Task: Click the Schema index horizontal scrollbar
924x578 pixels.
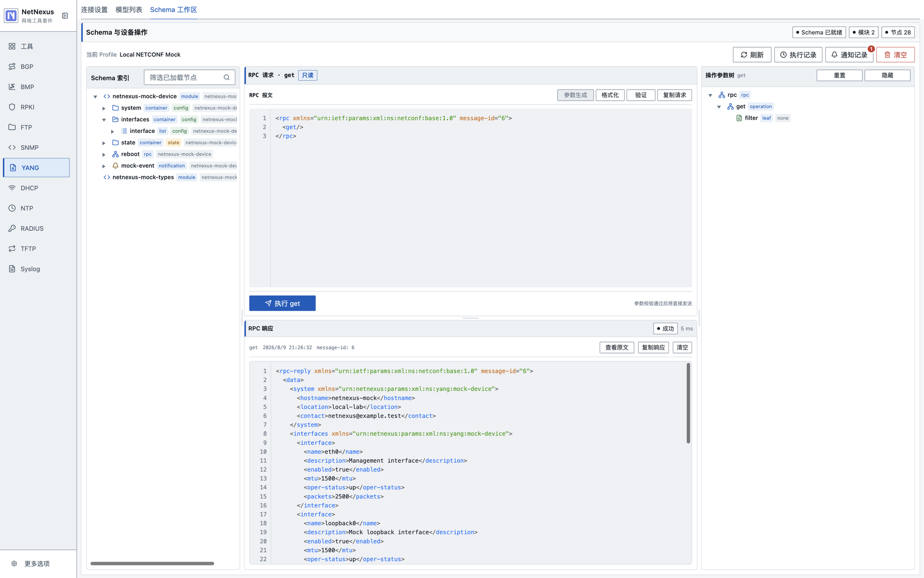Action: 152,563
